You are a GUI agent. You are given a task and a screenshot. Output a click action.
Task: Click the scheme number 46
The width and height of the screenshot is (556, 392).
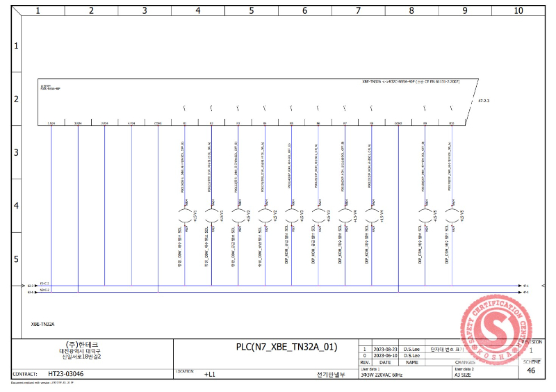tap(531, 371)
